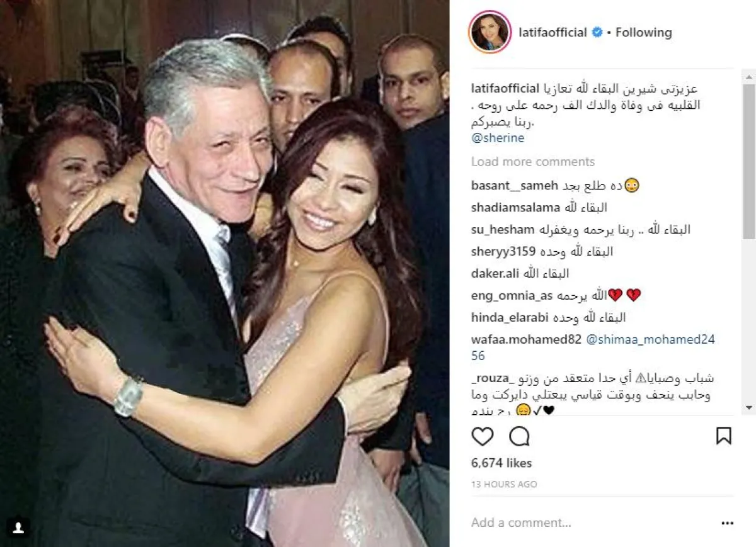Open the three-dots more options menu
This screenshot has height=547, width=756.
click(x=728, y=522)
